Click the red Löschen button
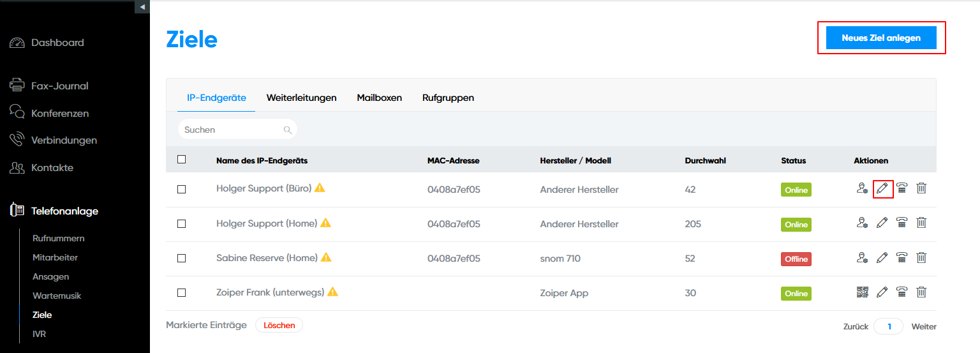 (x=279, y=325)
